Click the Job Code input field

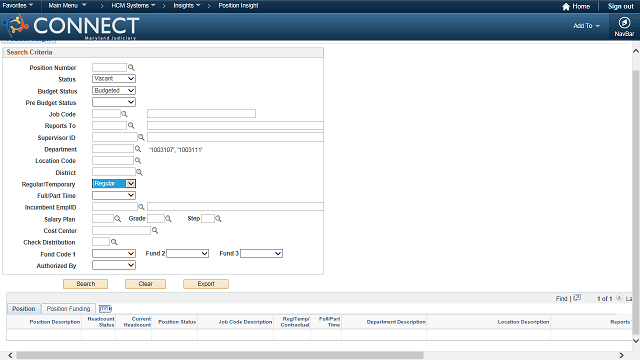click(x=106, y=114)
